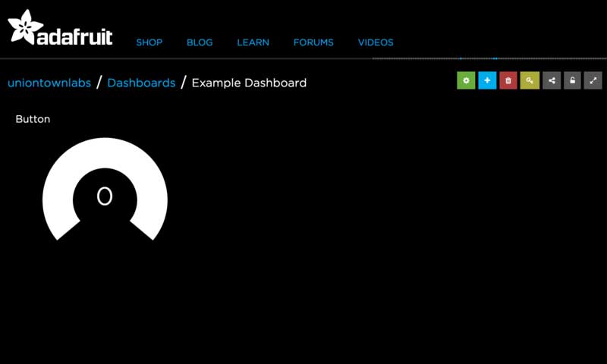This screenshot has width=607, height=364.
Task: Click the Example Dashboard title
Action: pyautogui.click(x=249, y=83)
